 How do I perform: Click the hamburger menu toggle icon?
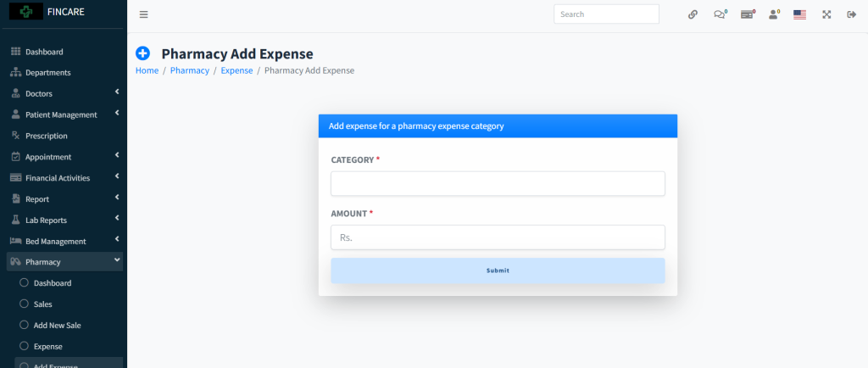(143, 14)
